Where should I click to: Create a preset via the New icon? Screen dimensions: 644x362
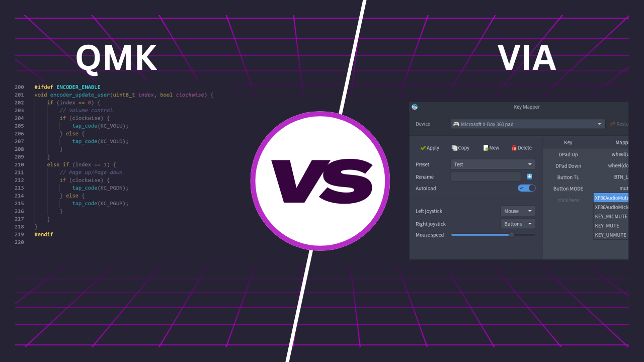485,147
